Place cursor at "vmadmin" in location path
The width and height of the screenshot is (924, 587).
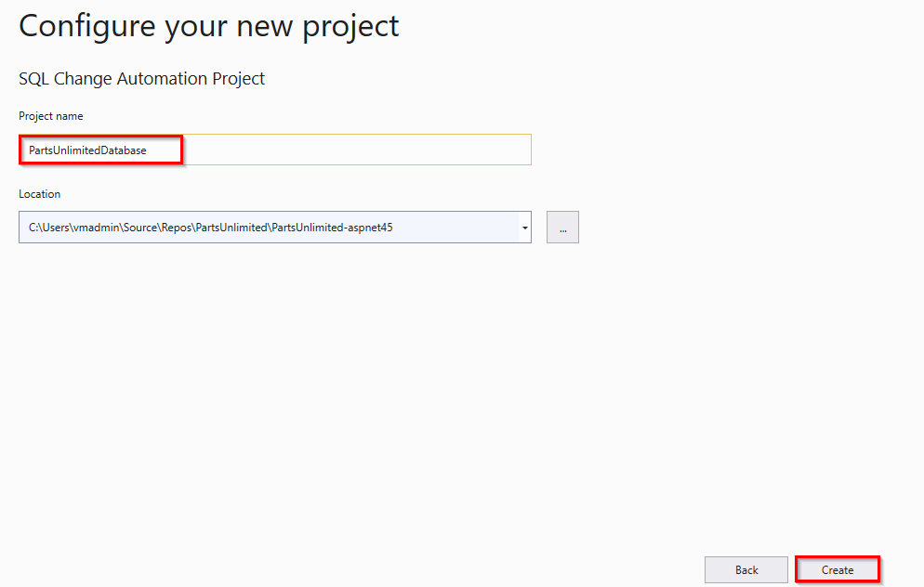tap(95, 228)
